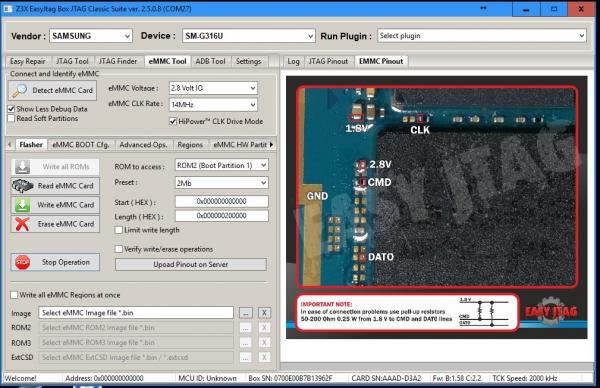Open the Advanced Ops. sub-tab
The width and height of the screenshot is (600, 388).
[143, 145]
